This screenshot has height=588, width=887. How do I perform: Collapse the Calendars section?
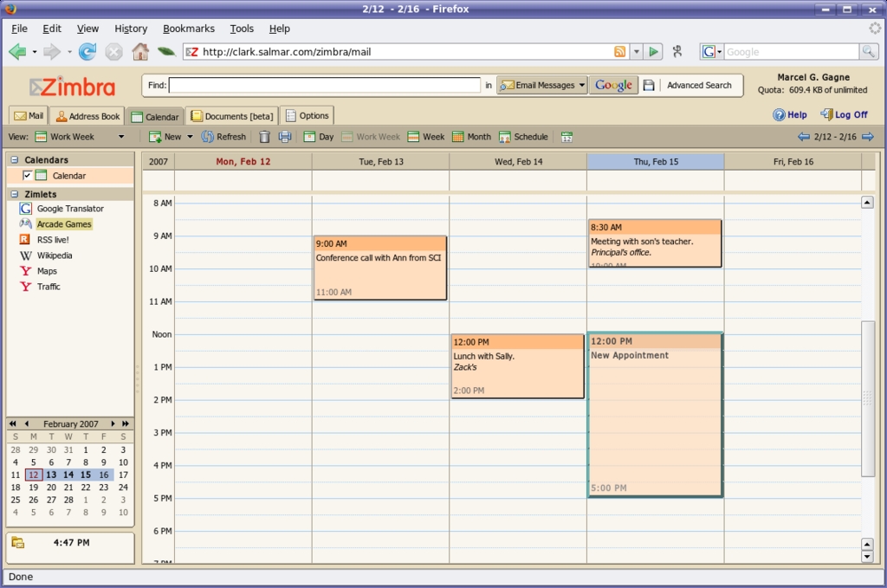tap(15, 160)
